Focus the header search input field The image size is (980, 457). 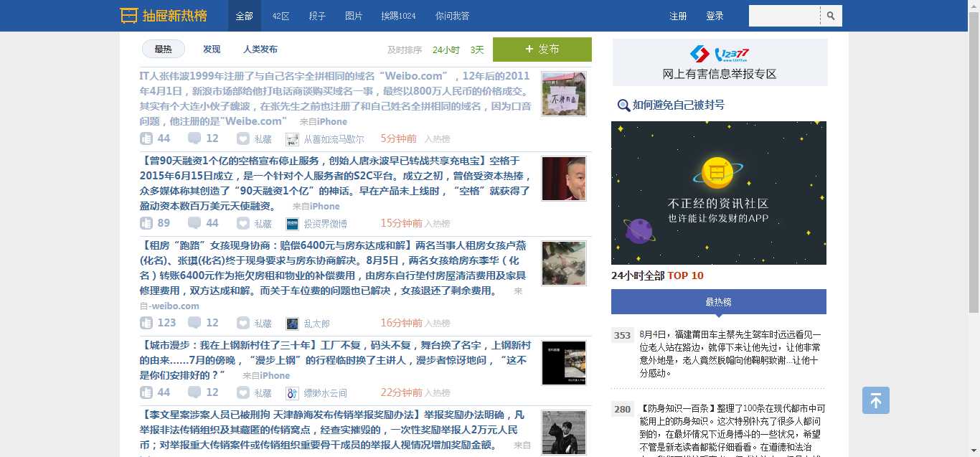[784, 16]
